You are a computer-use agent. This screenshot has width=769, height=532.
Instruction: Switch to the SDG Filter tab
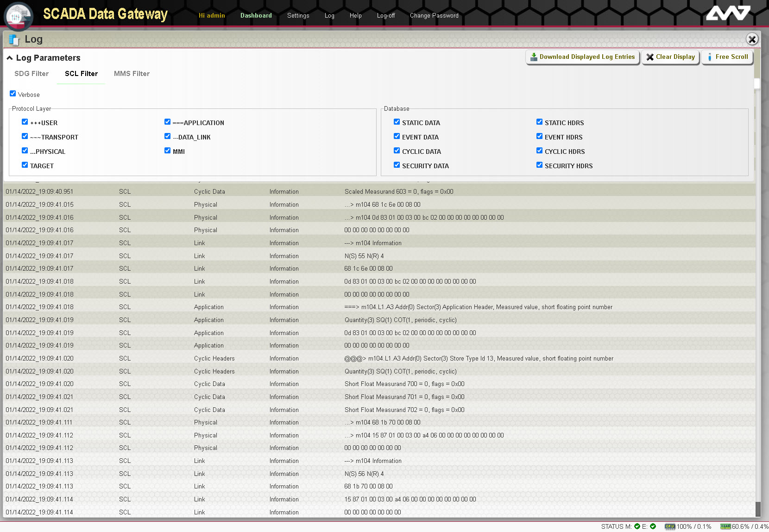tap(32, 74)
